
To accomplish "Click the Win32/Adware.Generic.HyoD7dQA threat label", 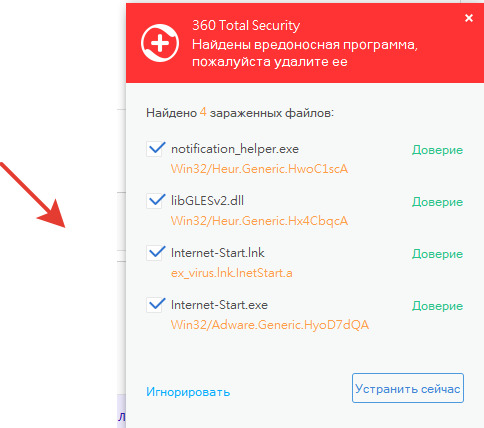I will tap(270, 325).
